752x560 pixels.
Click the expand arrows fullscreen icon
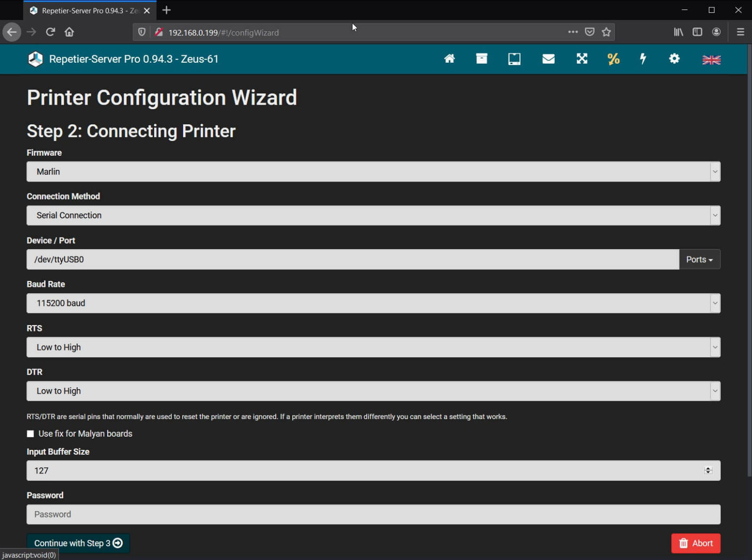click(582, 59)
